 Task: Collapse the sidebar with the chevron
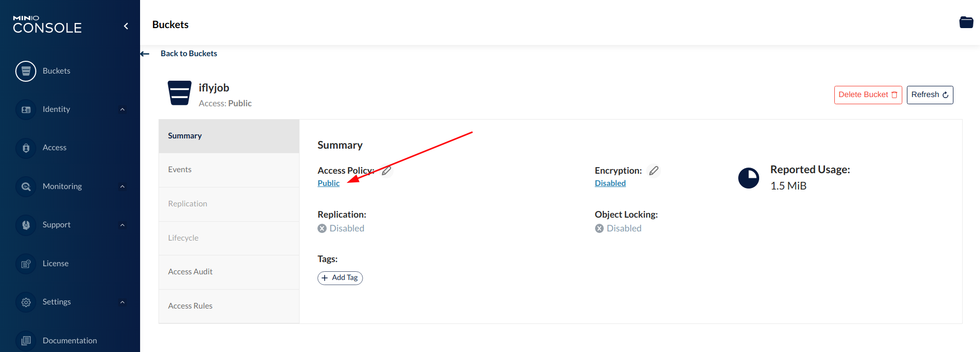coord(126,26)
